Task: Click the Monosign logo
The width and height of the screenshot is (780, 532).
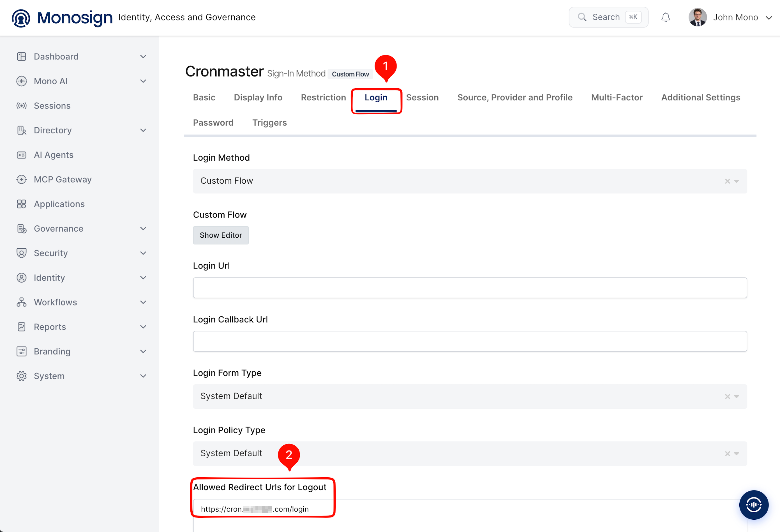Action: [62, 18]
